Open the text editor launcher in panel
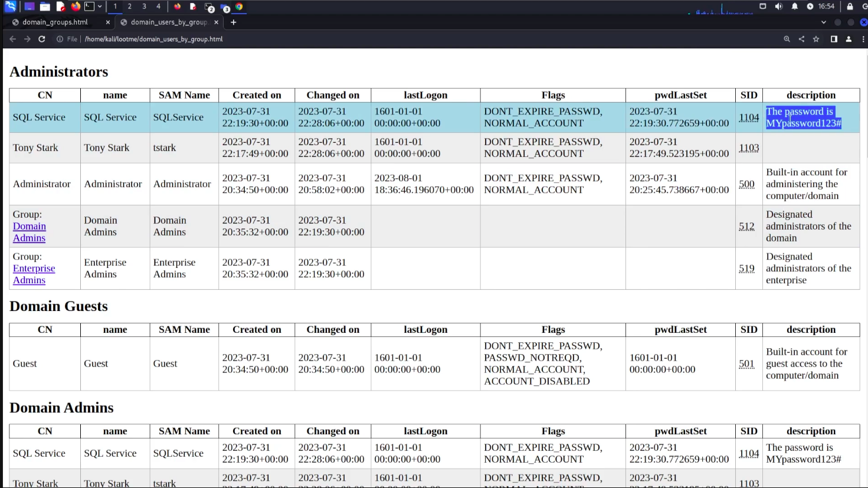 click(61, 6)
